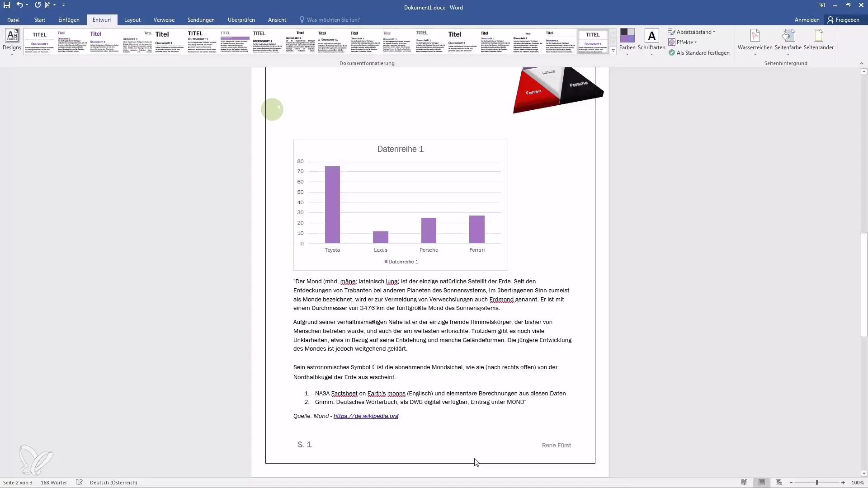
Task: Open the Datei menu
Action: (x=13, y=20)
